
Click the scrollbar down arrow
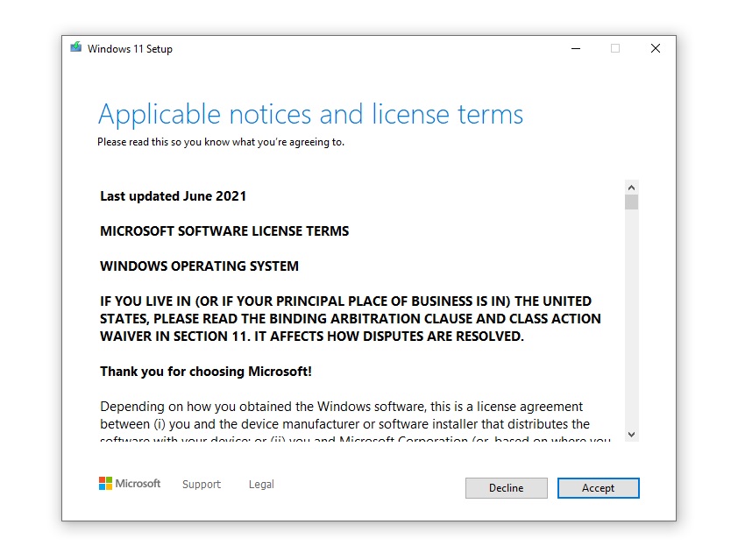632,435
